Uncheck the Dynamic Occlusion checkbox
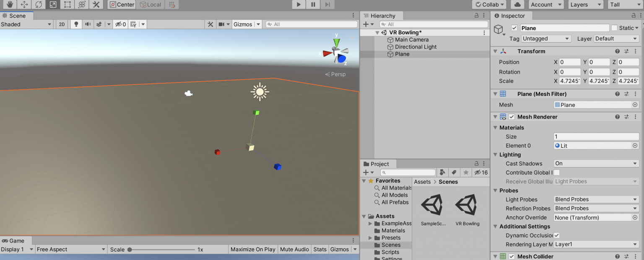 click(556, 235)
